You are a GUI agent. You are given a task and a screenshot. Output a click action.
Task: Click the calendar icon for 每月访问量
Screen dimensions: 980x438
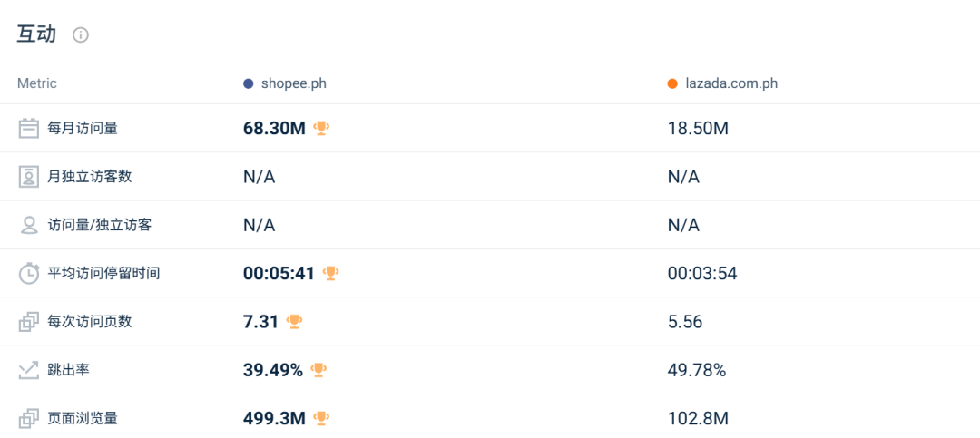click(x=29, y=128)
